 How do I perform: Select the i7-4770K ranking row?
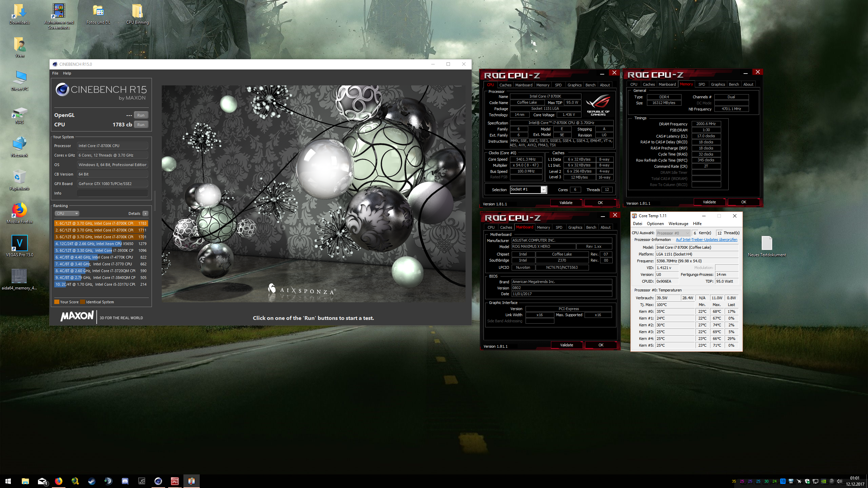pos(101,257)
